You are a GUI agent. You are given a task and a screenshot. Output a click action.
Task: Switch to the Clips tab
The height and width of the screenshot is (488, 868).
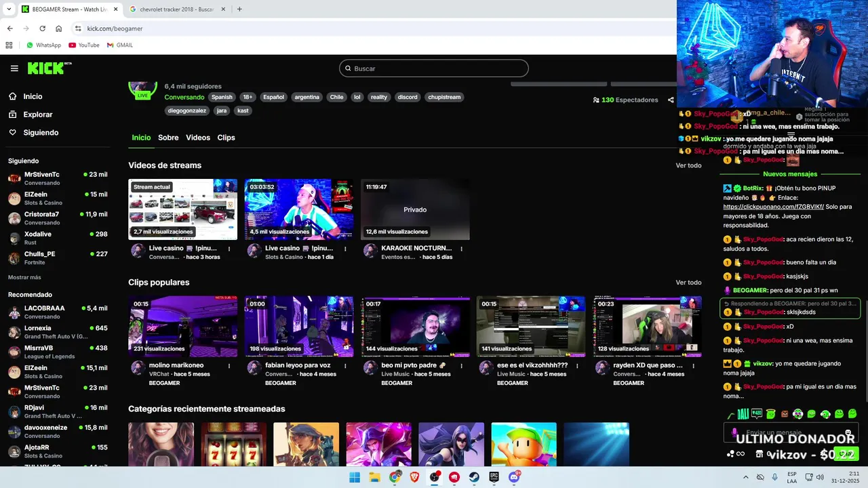[226, 138]
